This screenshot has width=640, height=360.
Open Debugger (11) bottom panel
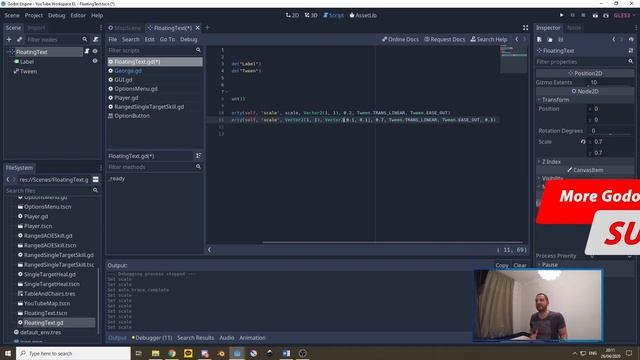point(152,338)
